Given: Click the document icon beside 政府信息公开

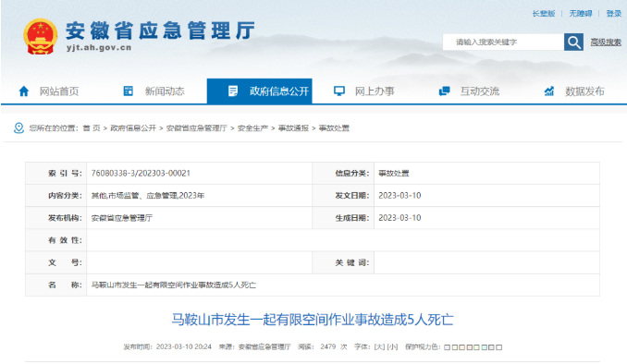Looking at the screenshot, I should point(233,91).
